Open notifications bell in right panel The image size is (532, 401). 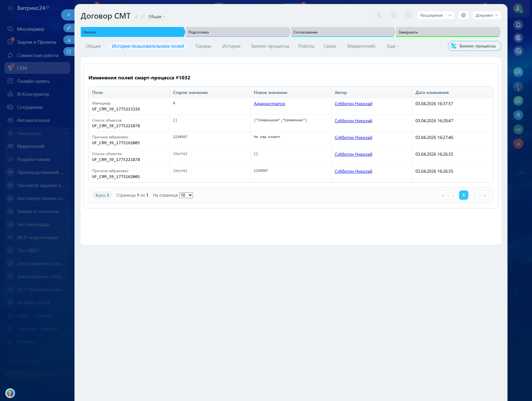(x=518, y=25)
